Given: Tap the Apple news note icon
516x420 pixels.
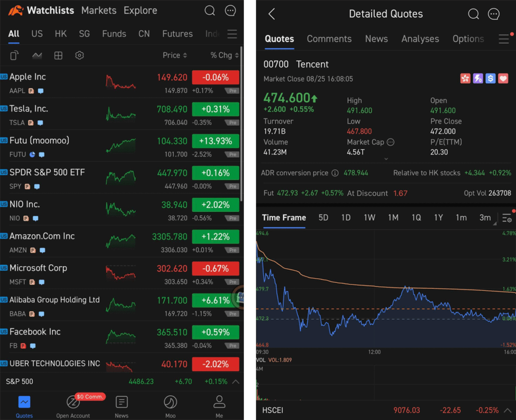Looking at the screenshot, I should tap(31, 91).
